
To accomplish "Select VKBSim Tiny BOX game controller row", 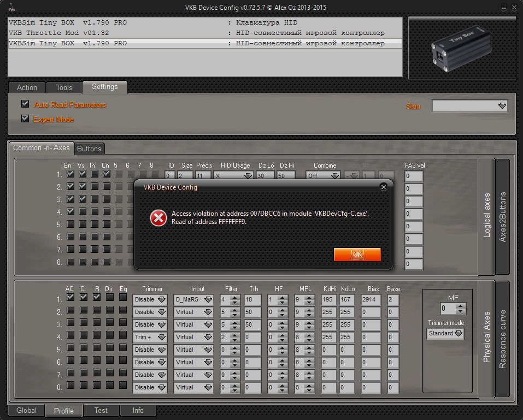I will (x=205, y=43).
